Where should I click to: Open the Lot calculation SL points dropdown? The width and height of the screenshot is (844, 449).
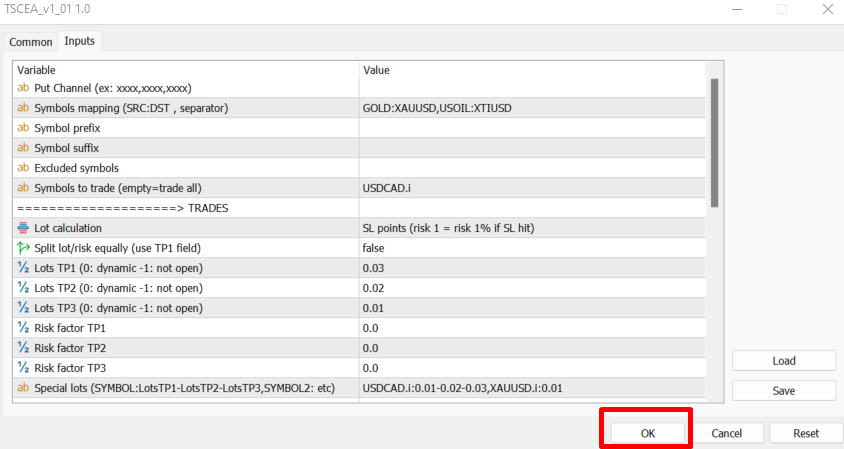tap(532, 228)
